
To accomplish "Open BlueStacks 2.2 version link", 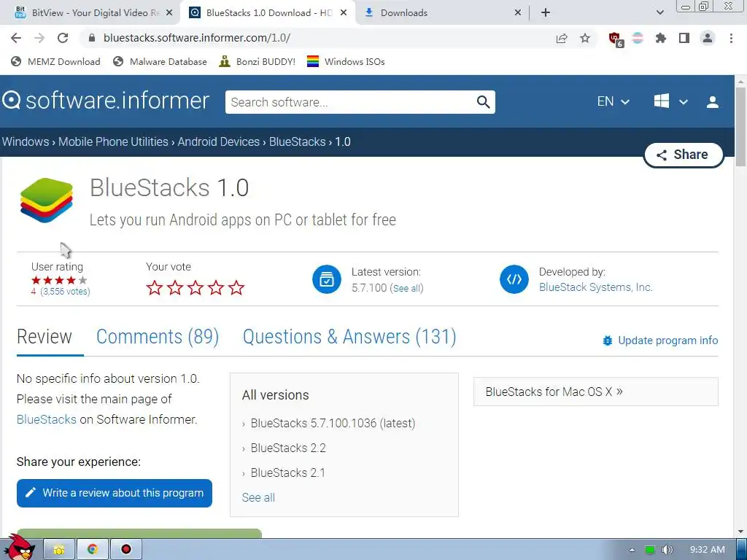I will [x=287, y=448].
